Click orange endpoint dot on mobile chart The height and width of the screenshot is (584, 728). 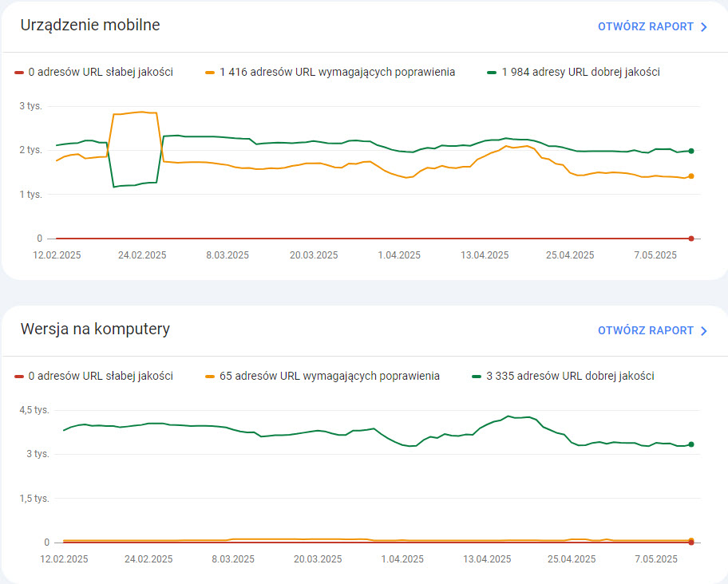(691, 176)
